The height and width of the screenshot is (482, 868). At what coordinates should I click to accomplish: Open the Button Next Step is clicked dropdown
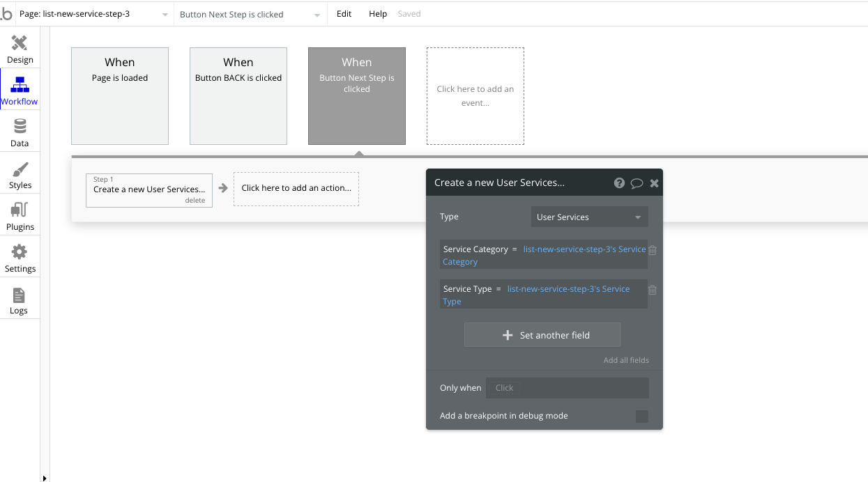[250, 14]
